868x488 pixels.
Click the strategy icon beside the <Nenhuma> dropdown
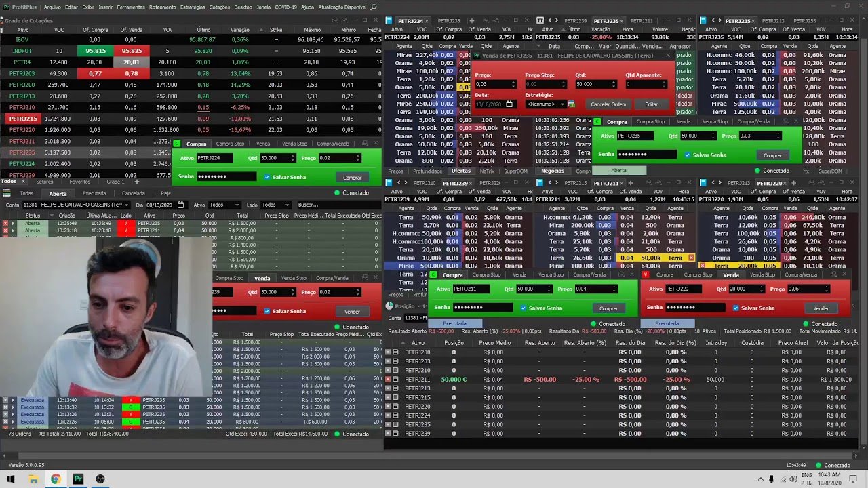click(x=571, y=104)
